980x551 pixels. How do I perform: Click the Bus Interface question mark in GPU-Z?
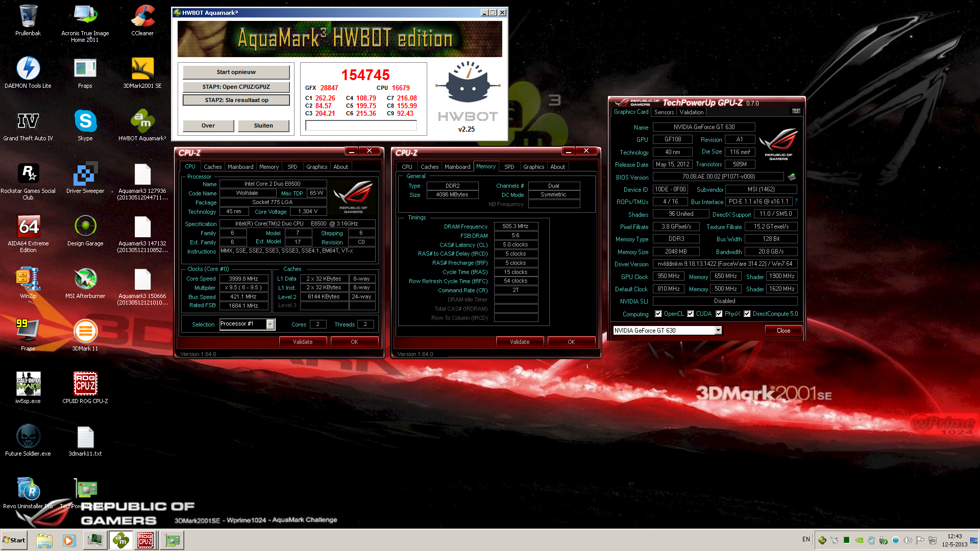(x=796, y=202)
